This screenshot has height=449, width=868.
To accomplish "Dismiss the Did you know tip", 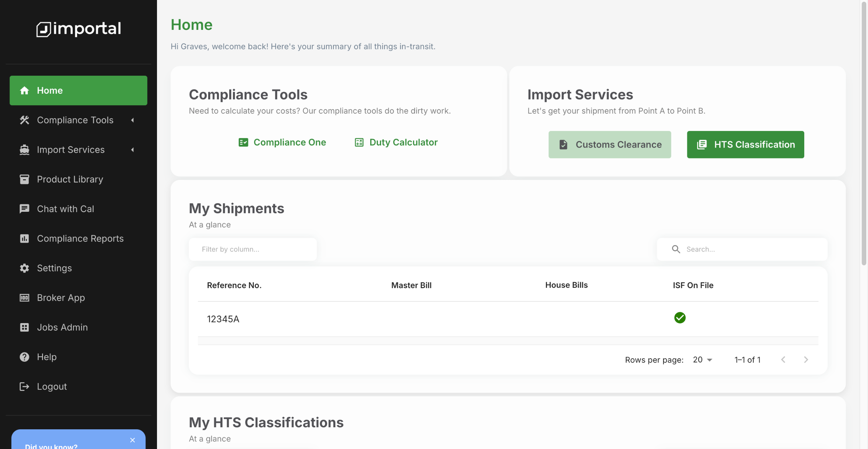I will [x=133, y=440].
